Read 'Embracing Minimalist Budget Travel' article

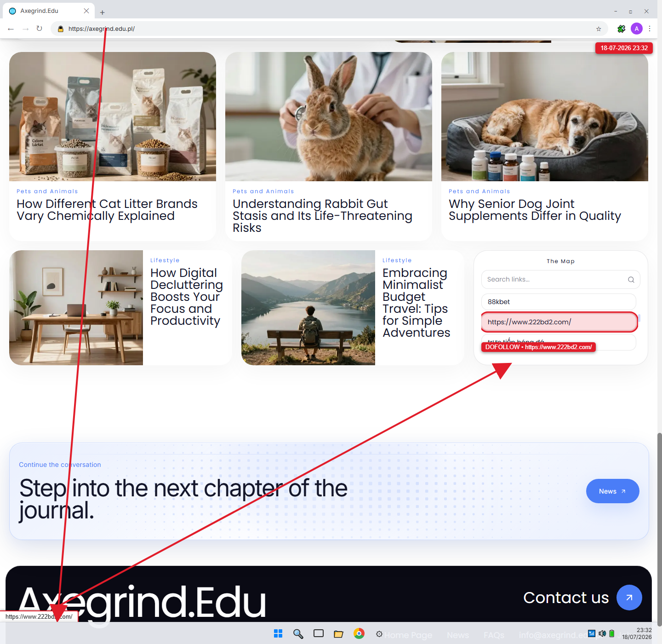(416, 303)
